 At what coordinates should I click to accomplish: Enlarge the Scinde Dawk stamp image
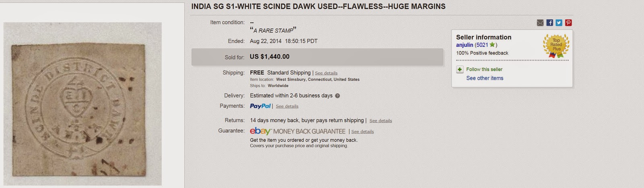(83, 104)
